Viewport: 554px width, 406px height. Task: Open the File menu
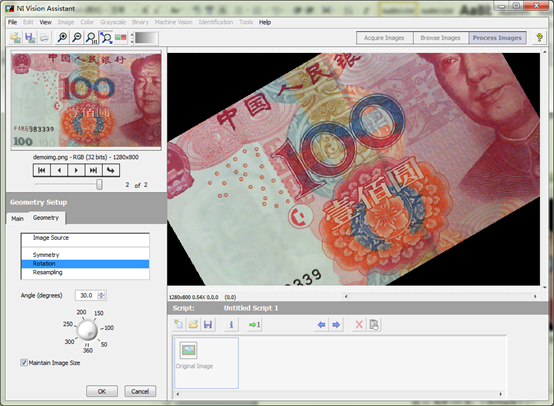13,22
